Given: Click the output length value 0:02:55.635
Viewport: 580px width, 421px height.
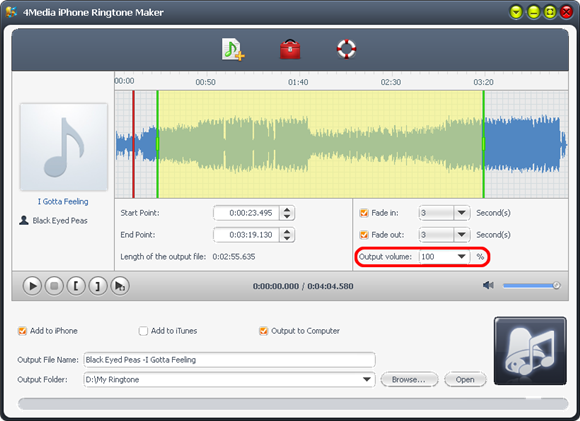Looking at the screenshot, I should tap(234, 256).
